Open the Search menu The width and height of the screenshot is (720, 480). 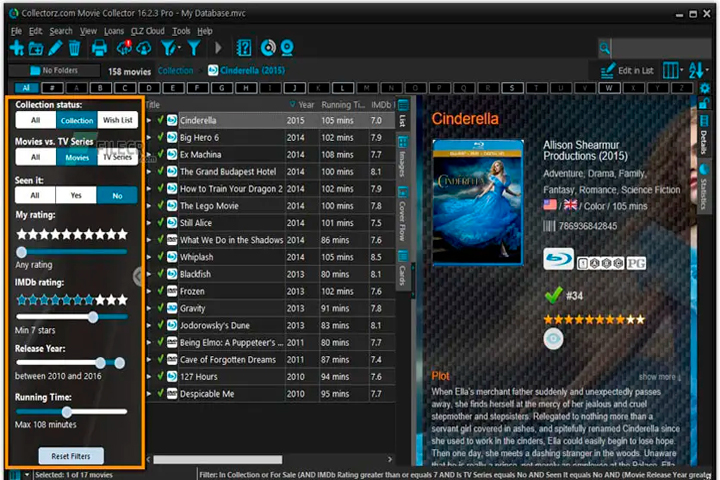coord(61,31)
